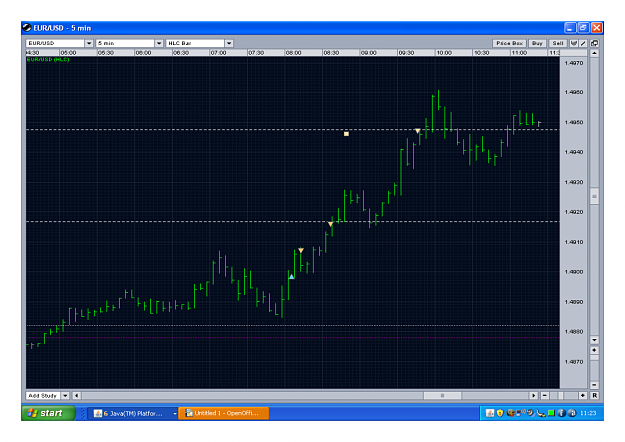Click the Sell button
This screenshot has height=442, width=625.
coord(558,43)
